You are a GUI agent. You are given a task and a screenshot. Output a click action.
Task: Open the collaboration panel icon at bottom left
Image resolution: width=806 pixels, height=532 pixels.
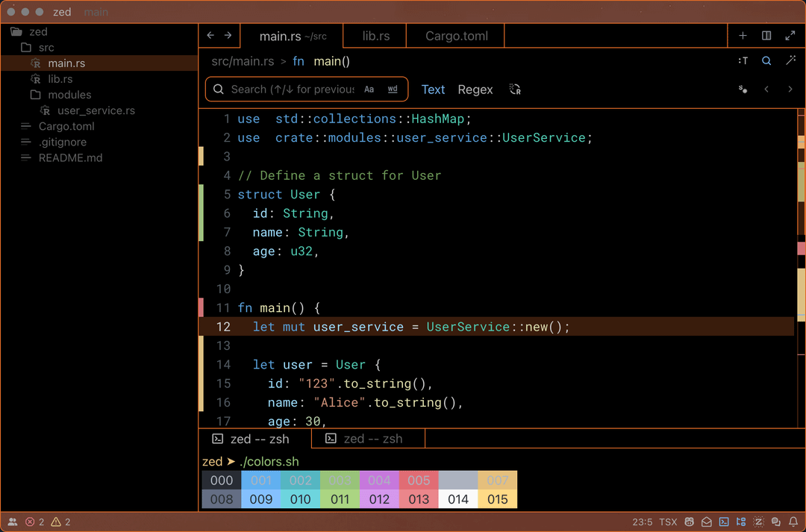(x=13, y=522)
